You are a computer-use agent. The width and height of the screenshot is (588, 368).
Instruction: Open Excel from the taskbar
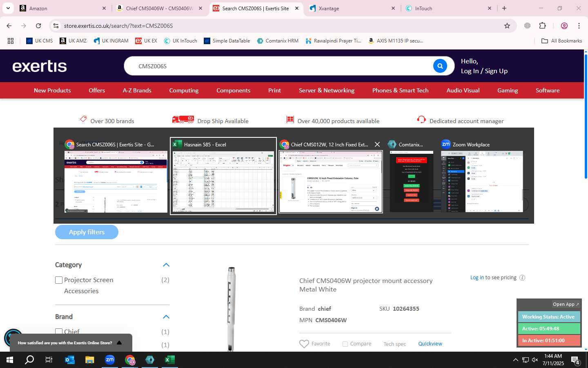coord(170,360)
